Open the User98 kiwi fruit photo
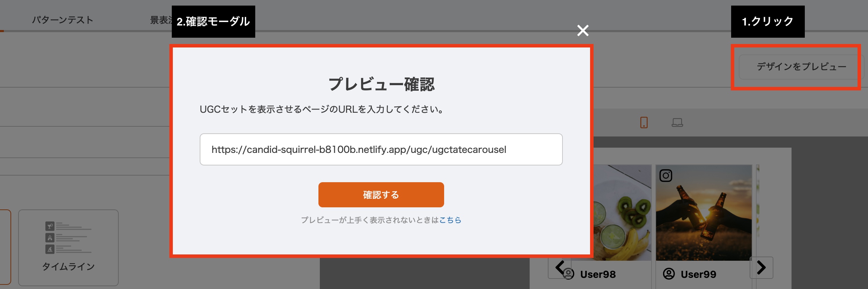 coord(623,213)
